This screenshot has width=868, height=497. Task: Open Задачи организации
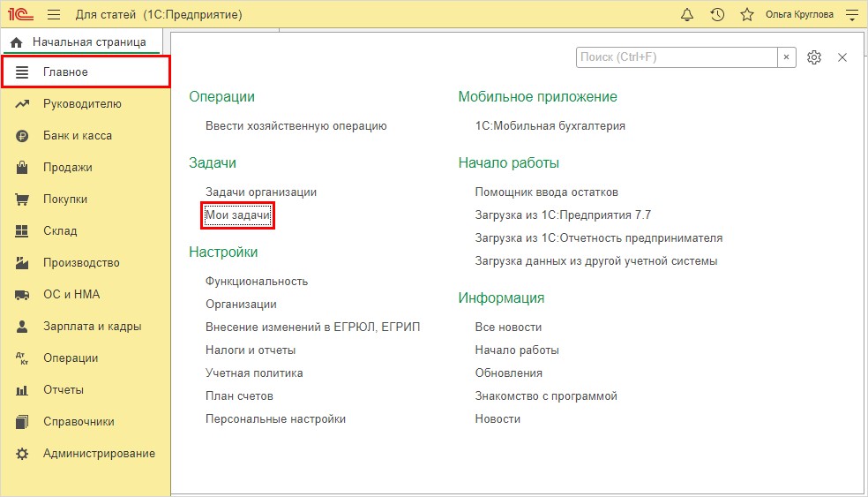(261, 192)
